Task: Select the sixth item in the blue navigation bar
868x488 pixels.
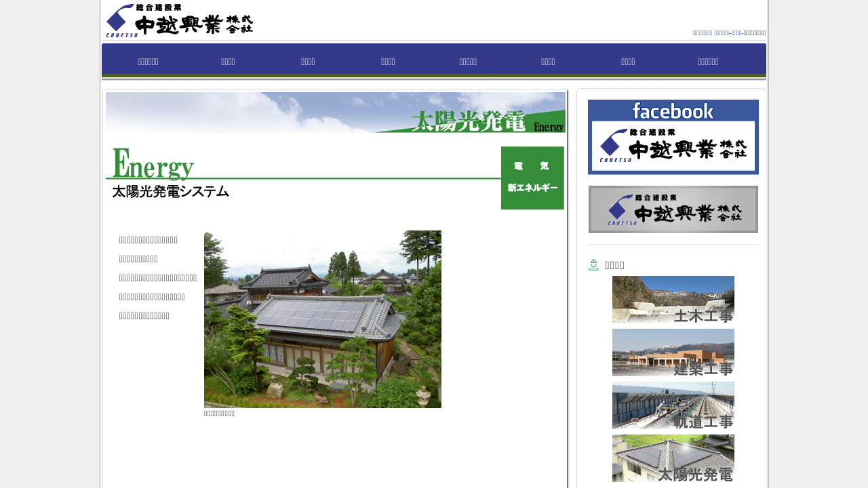Action: (548, 62)
